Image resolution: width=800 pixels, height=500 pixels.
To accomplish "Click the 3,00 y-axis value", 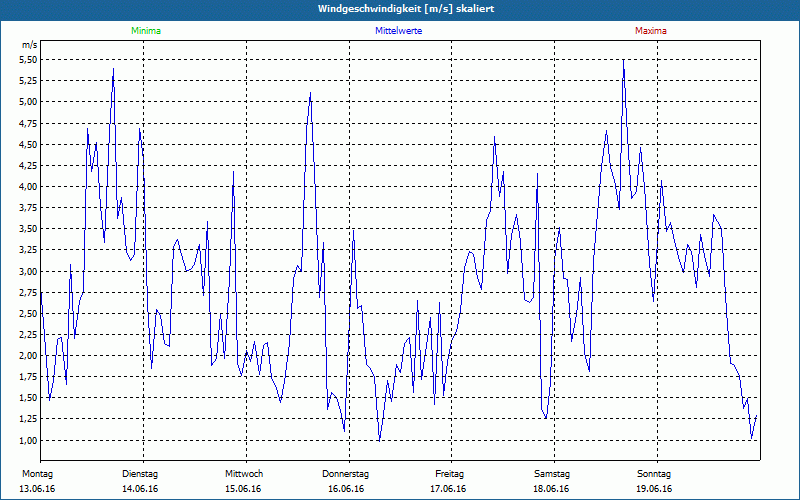I will pos(29,271).
